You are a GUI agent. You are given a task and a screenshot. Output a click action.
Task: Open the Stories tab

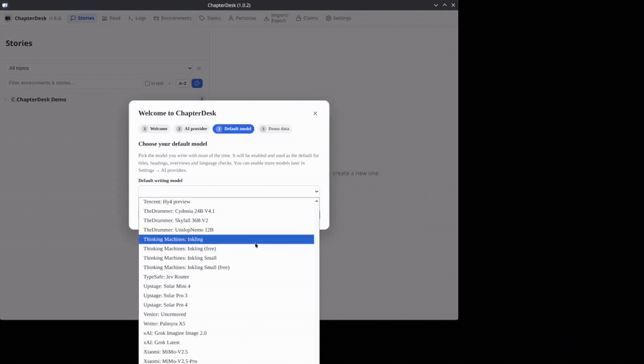(82, 18)
